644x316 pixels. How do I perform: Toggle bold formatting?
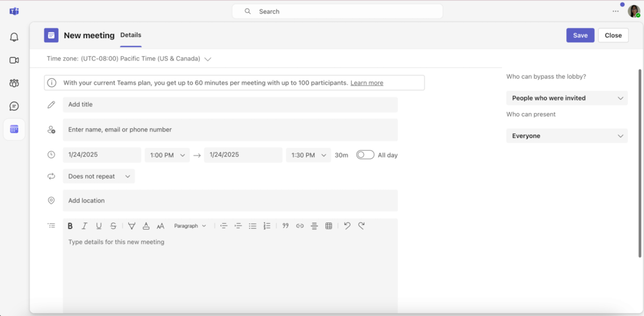(70, 225)
